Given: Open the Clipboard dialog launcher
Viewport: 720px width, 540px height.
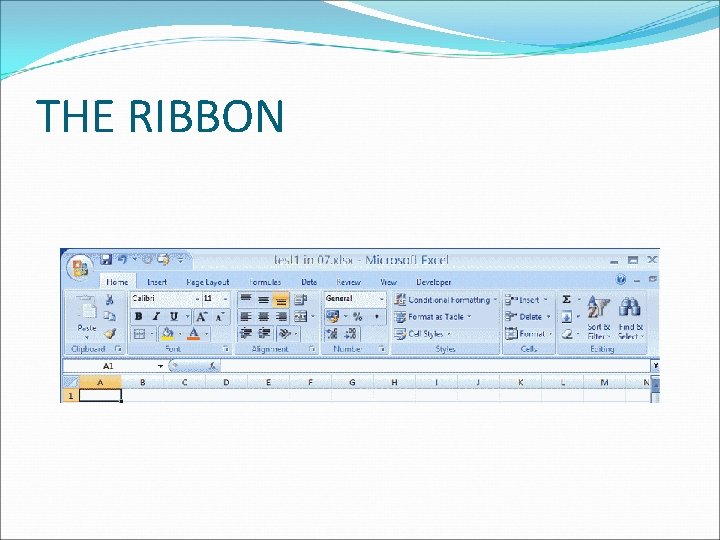Looking at the screenshot, I should [118, 349].
